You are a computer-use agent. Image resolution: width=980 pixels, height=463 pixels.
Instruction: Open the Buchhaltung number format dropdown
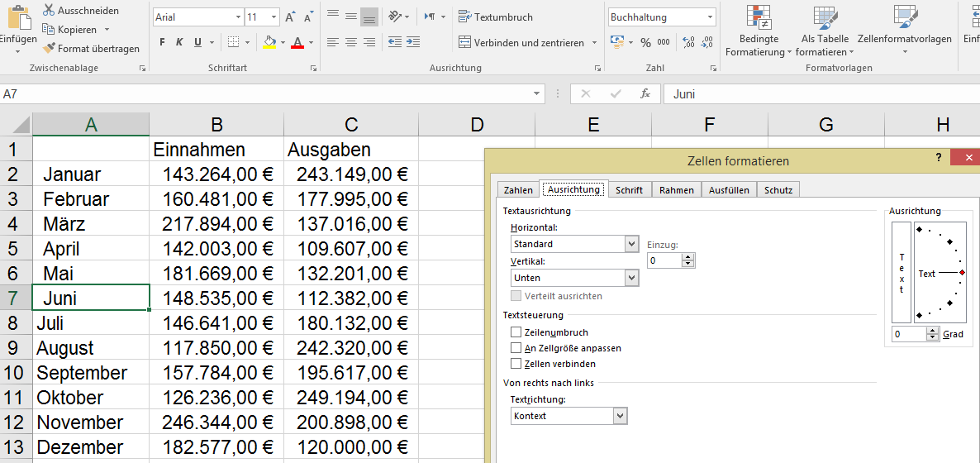(x=711, y=17)
